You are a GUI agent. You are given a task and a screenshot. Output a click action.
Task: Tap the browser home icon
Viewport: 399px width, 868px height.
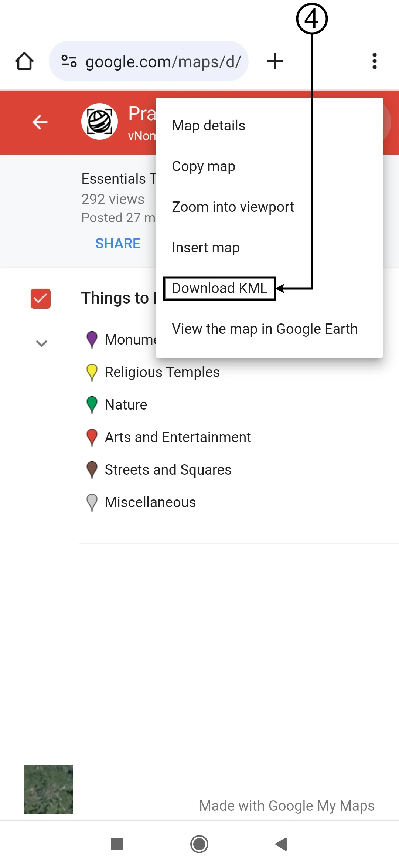tap(24, 61)
